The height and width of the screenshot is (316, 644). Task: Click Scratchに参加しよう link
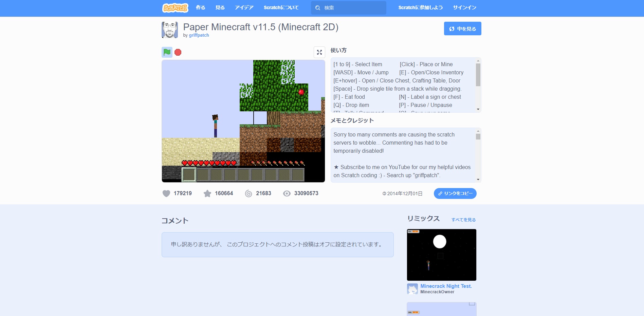421,7
